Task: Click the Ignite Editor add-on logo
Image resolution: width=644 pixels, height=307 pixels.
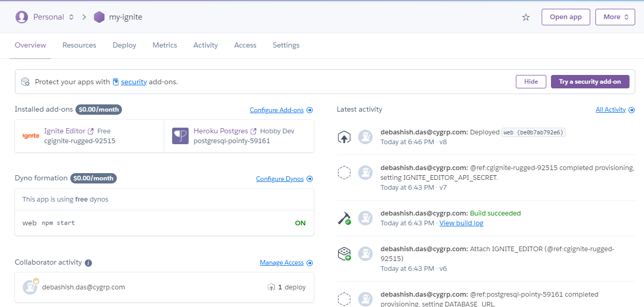Action: (x=31, y=136)
